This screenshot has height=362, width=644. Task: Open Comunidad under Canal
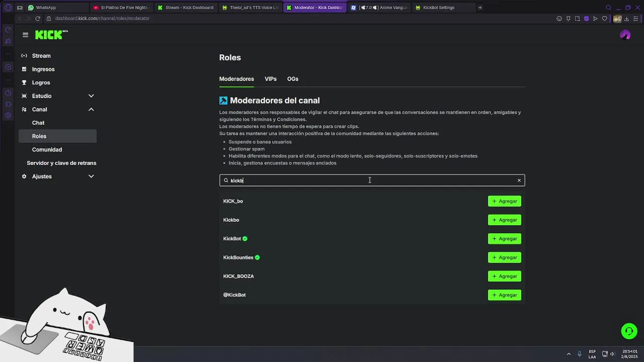[x=57, y=150]
